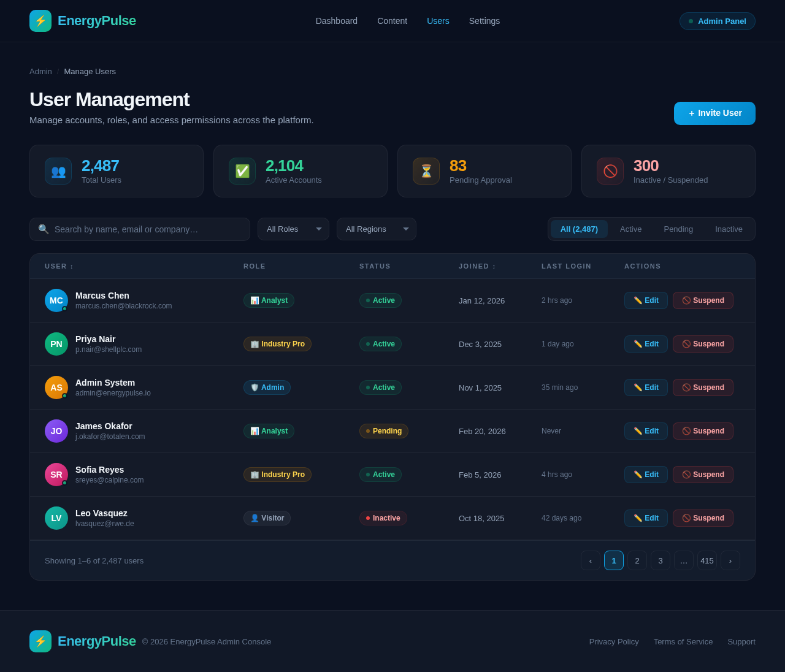Click Priya Nair's PN avatar

tap(56, 345)
